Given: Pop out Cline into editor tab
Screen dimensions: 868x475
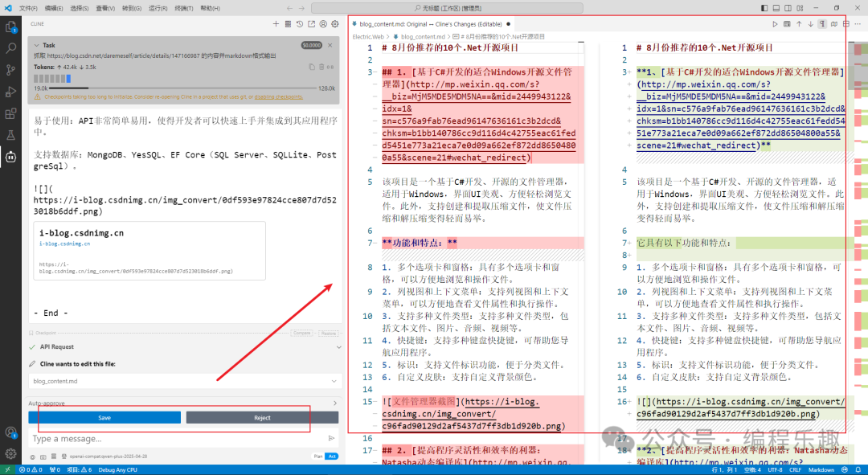Looking at the screenshot, I should [x=311, y=24].
